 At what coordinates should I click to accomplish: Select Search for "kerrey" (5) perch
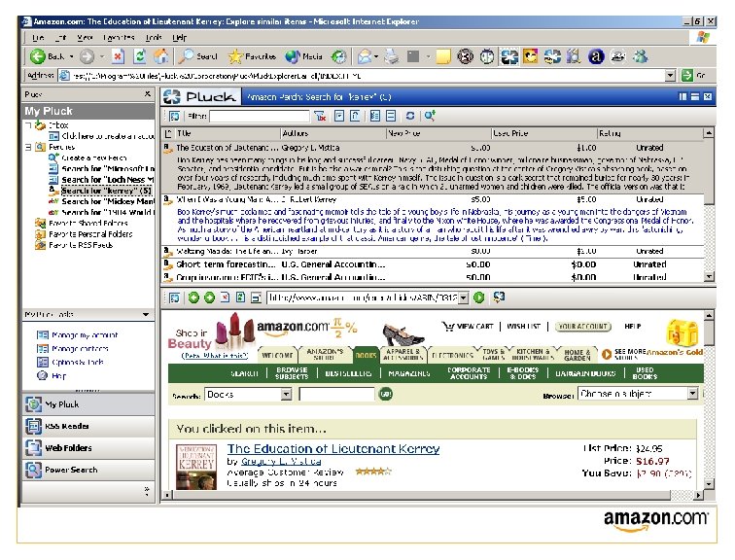pos(106,191)
